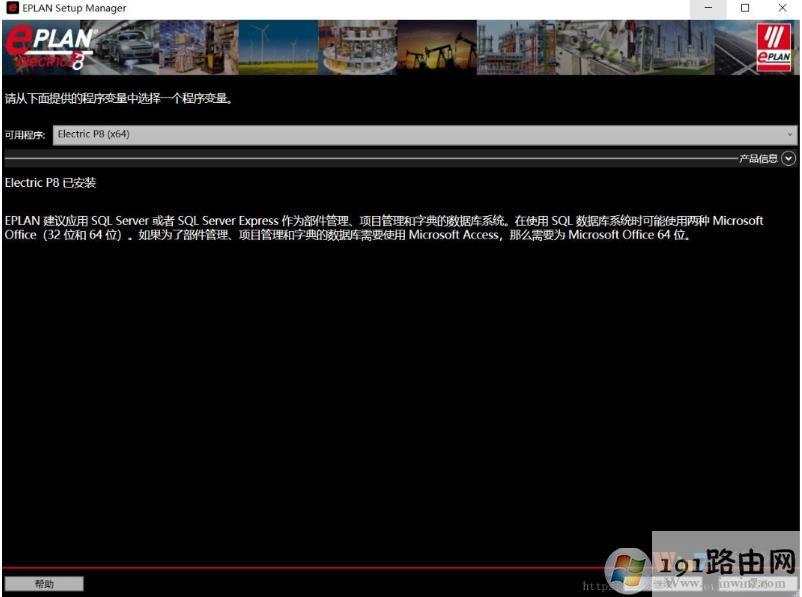Click the 'Electric P8 已安装' status text
Screen dimensions: 802x597
click(50, 183)
